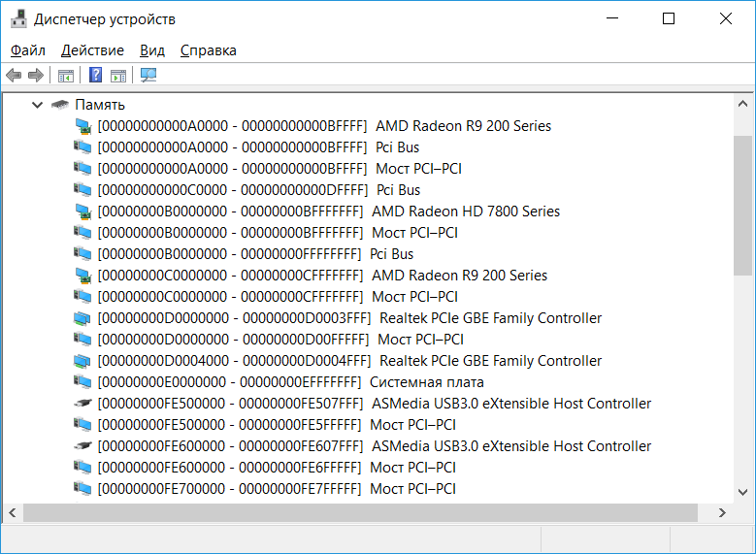Open the Вид menu
The image size is (756, 554).
click(x=152, y=50)
